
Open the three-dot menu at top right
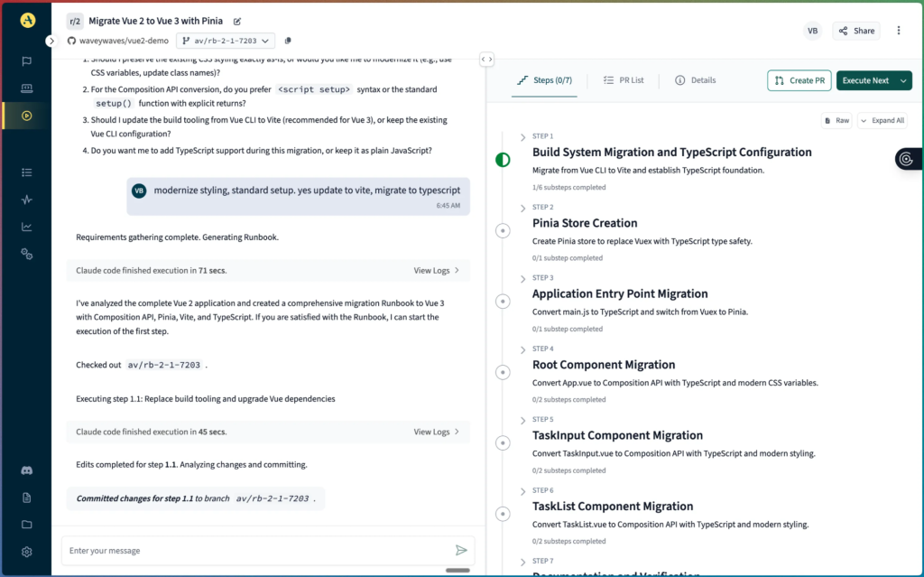pos(899,30)
